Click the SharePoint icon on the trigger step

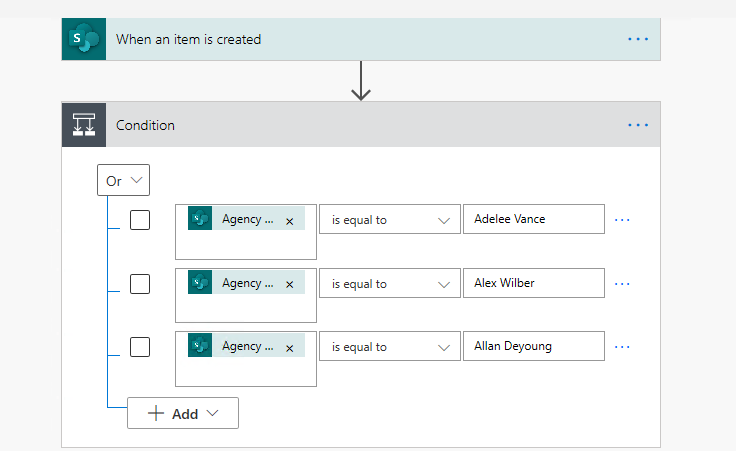[x=83, y=39]
